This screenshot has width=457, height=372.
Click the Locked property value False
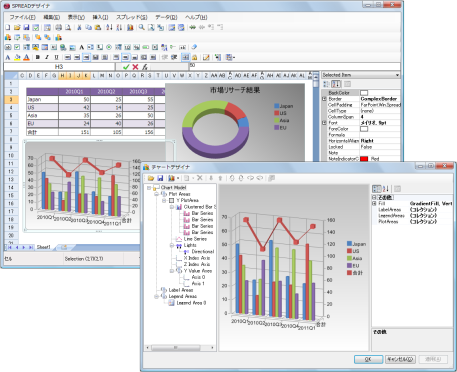click(x=366, y=147)
